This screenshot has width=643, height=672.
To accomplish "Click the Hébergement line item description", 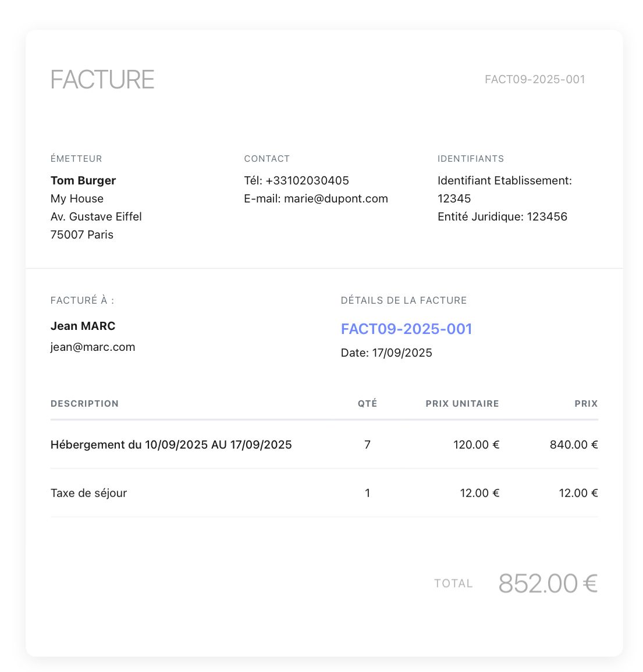I will (171, 445).
